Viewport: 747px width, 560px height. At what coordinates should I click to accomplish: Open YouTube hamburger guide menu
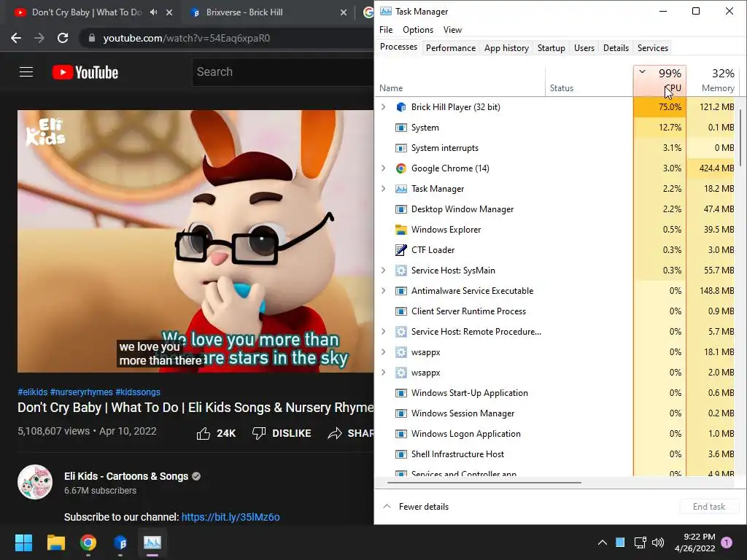[x=26, y=72]
